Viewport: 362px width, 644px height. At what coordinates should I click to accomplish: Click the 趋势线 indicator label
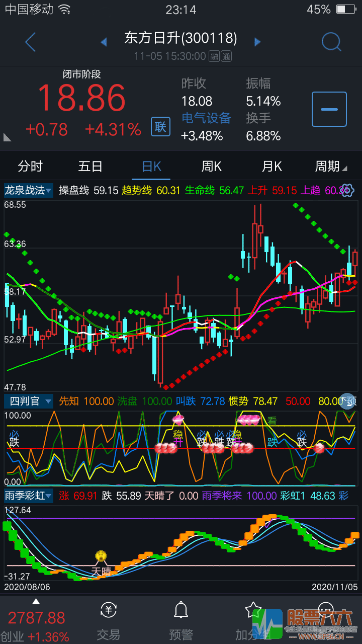click(x=137, y=190)
